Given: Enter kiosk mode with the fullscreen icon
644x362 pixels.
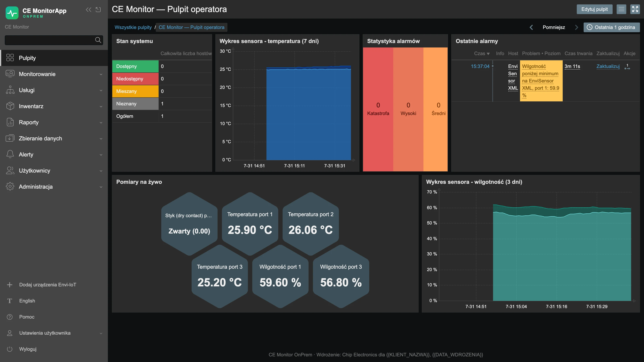Looking at the screenshot, I should coord(635,9).
